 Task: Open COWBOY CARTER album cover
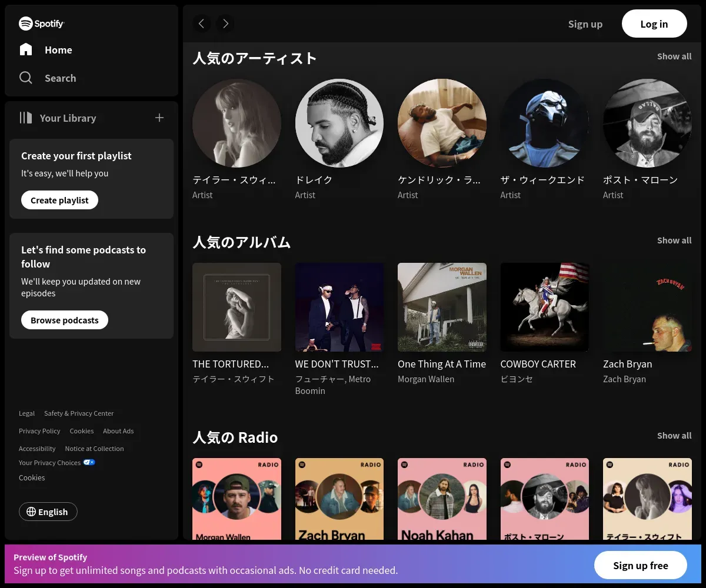pyautogui.click(x=545, y=307)
